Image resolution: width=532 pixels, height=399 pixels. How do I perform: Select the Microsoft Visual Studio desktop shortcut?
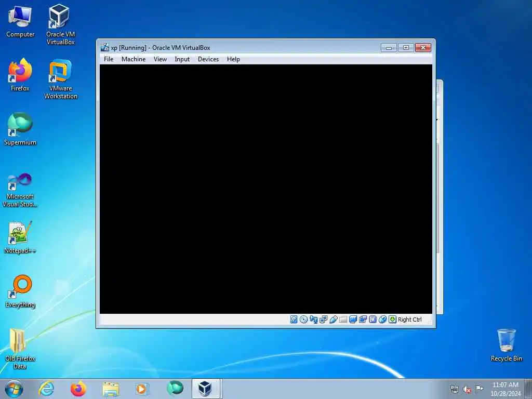pos(20,190)
